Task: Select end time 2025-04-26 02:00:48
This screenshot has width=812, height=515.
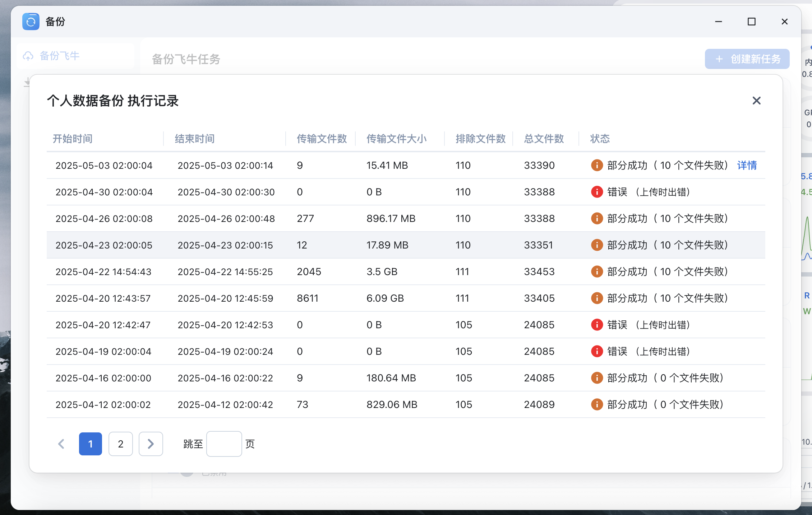Action: coord(226,218)
